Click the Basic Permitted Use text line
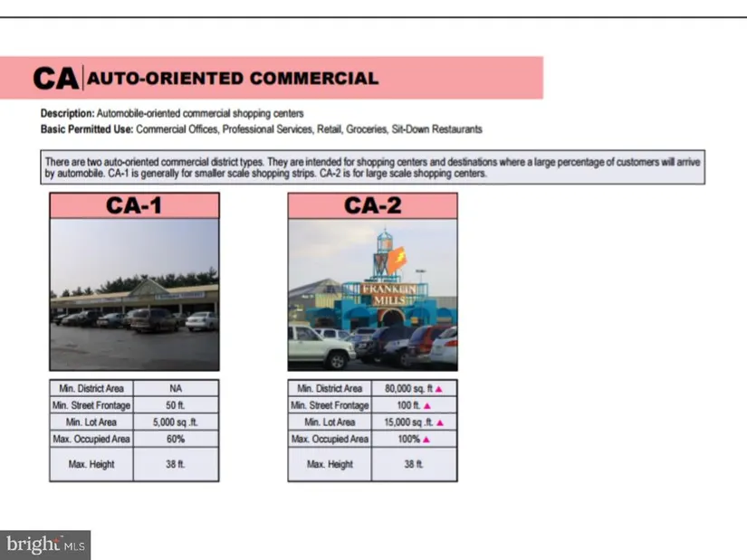The width and height of the screenshot is (747, 560). (262, 129)
